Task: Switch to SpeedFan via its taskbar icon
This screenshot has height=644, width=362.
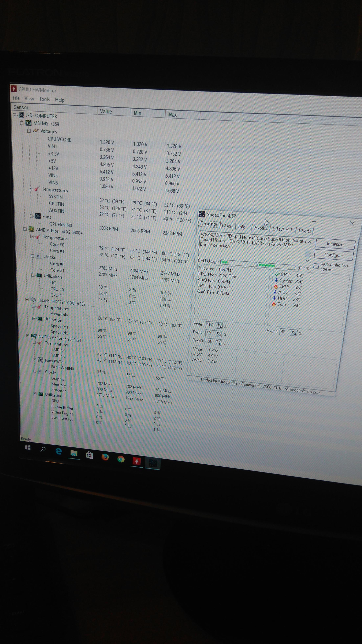Action: (153, 463)
